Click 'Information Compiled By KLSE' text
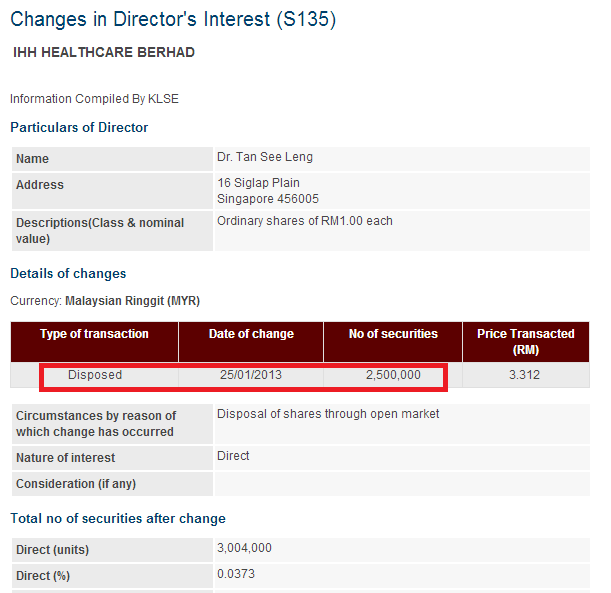 click(94, 99)
